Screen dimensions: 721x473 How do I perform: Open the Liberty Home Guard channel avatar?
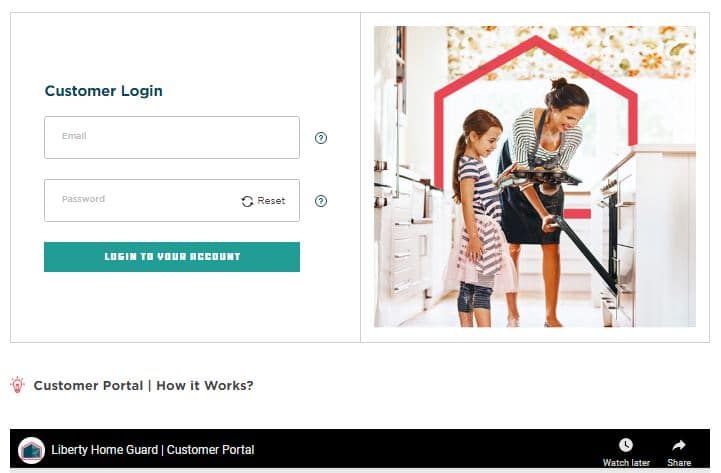pyautogui.click(x=31, y=450)
